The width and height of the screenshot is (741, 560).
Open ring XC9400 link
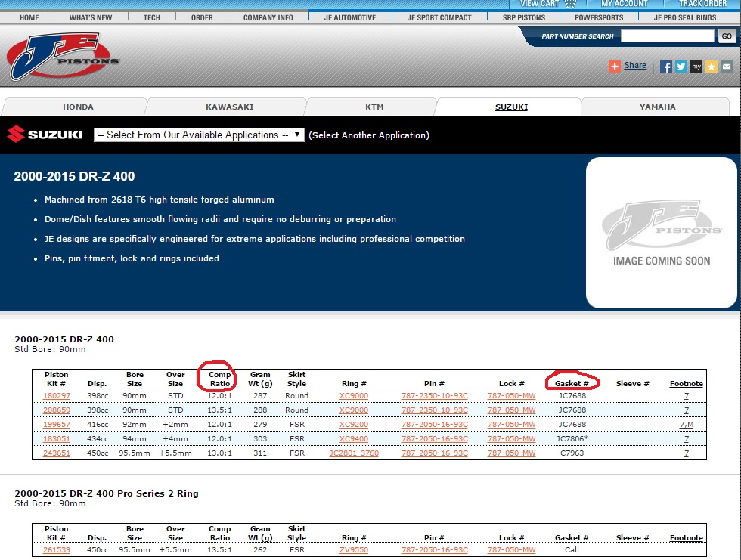click(354, 438)
